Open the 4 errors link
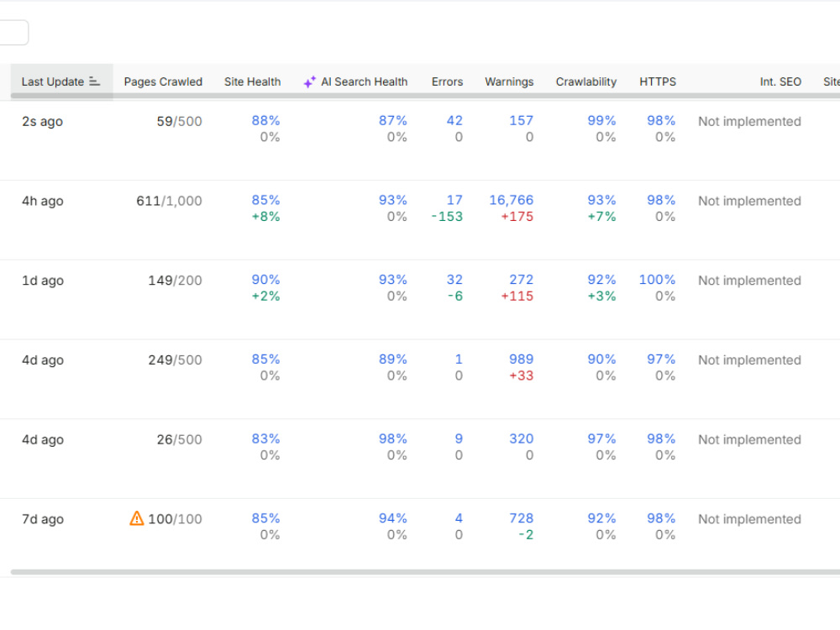840x630 pixels. (459, 518)
